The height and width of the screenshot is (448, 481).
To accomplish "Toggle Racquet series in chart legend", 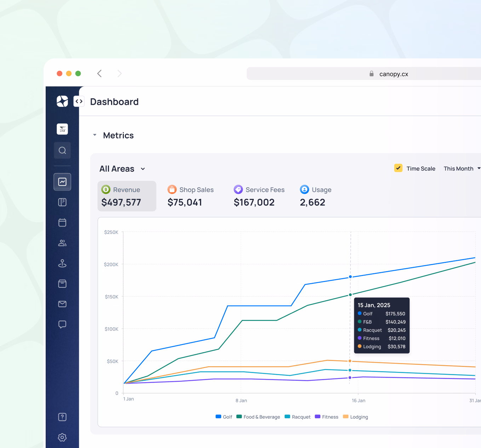I will (298, 417).
